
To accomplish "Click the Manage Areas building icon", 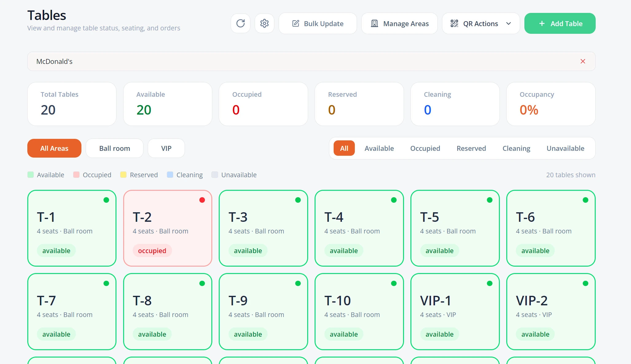I will (x=374, y=24).
